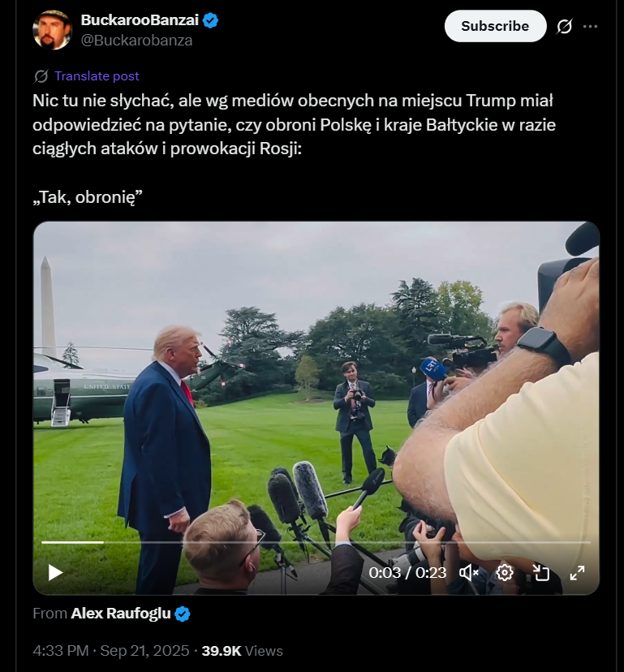Screen dimensions: 624x672
Task: Open the video settings gear menu
Action: pyautogui.click(x=505, y=572)
